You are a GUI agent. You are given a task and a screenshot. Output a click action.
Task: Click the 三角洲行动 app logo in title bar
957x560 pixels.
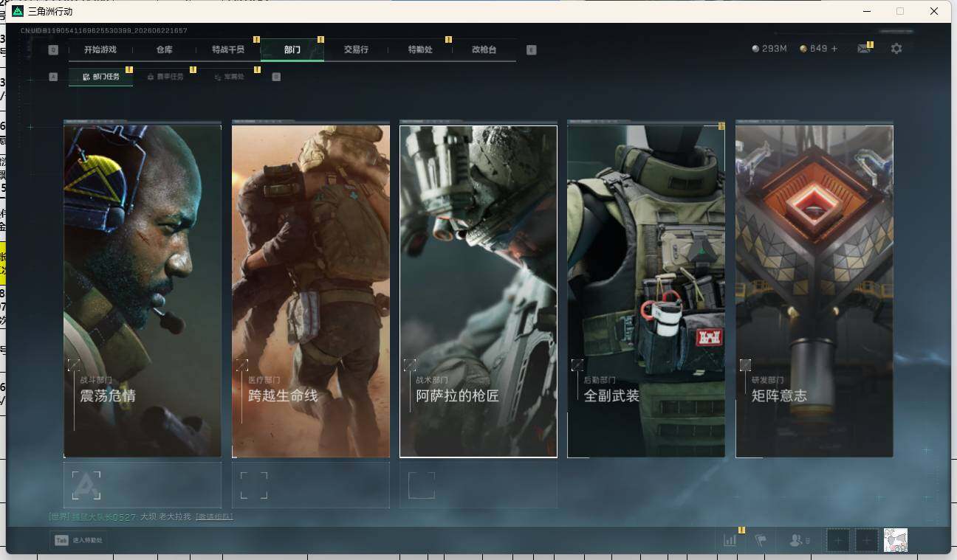point(18,11)
